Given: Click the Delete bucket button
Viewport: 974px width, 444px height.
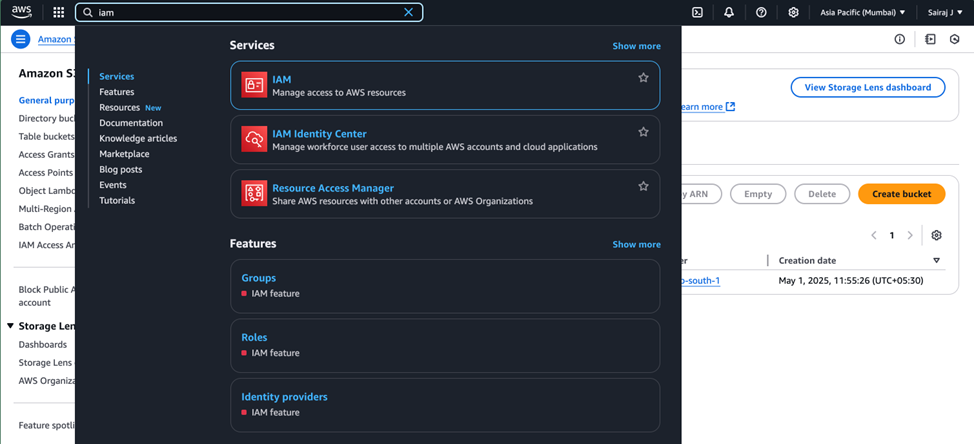Looking at the screenshot, I should click(822, 194).
